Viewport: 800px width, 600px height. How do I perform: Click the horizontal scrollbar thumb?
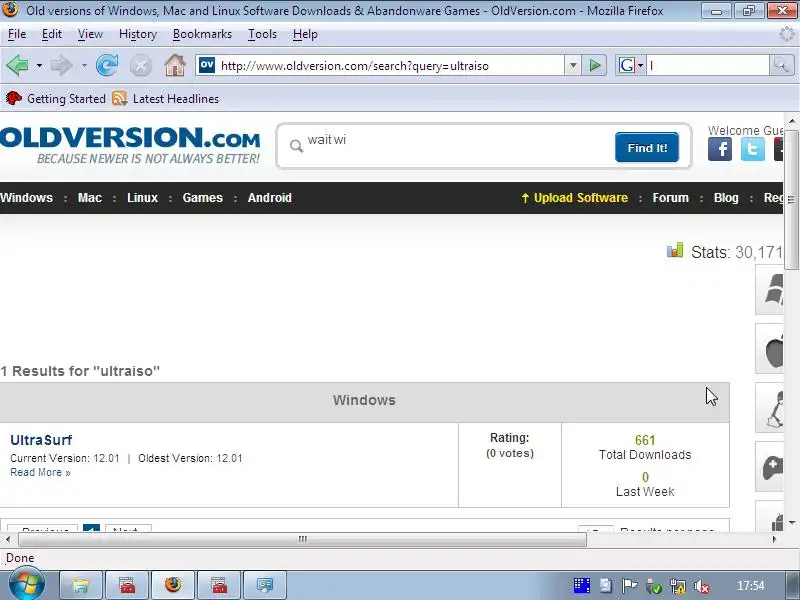pyautogui.click(x=303, y=539)
